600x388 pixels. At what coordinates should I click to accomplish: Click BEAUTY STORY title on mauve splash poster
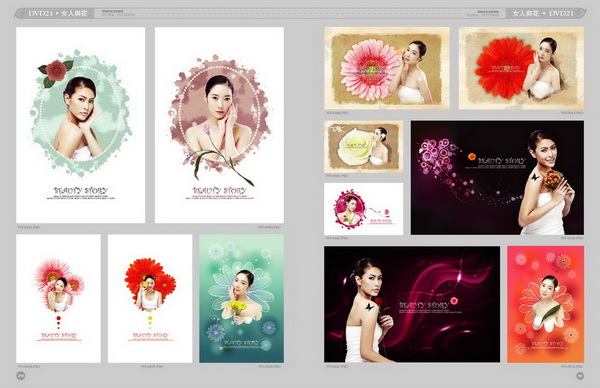220,191
